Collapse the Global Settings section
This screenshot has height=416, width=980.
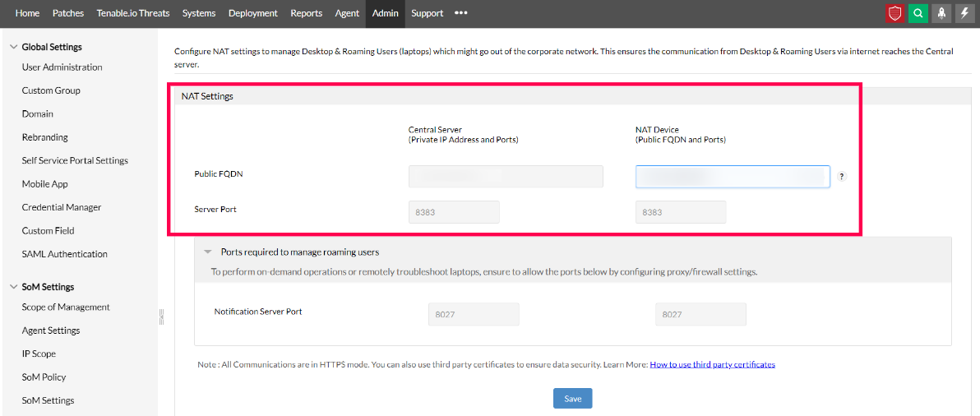[x=14, y=47]
